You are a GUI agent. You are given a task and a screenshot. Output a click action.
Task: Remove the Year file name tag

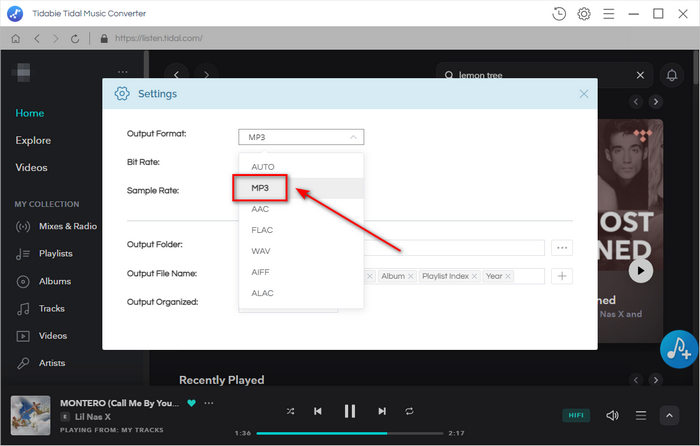click(508, 276)
